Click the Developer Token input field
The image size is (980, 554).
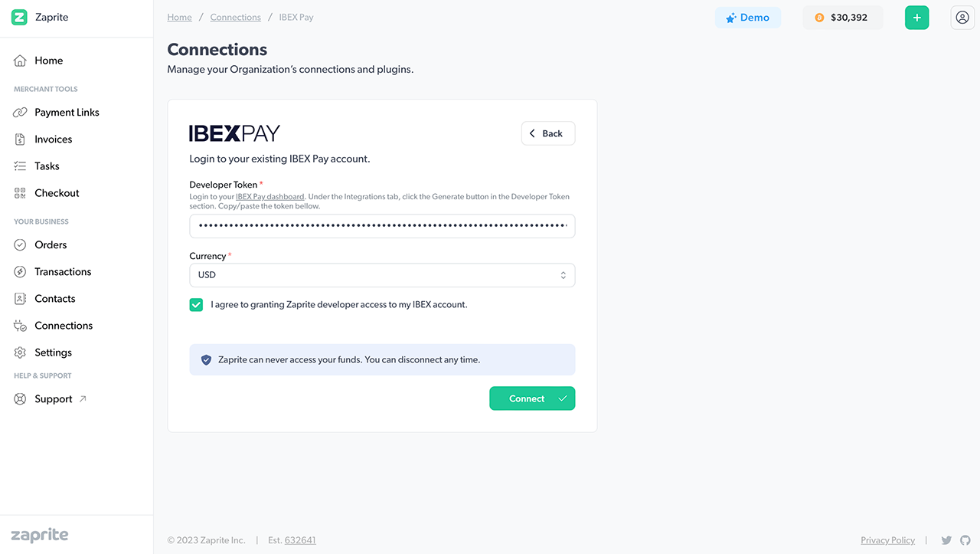tap(382, 226)
